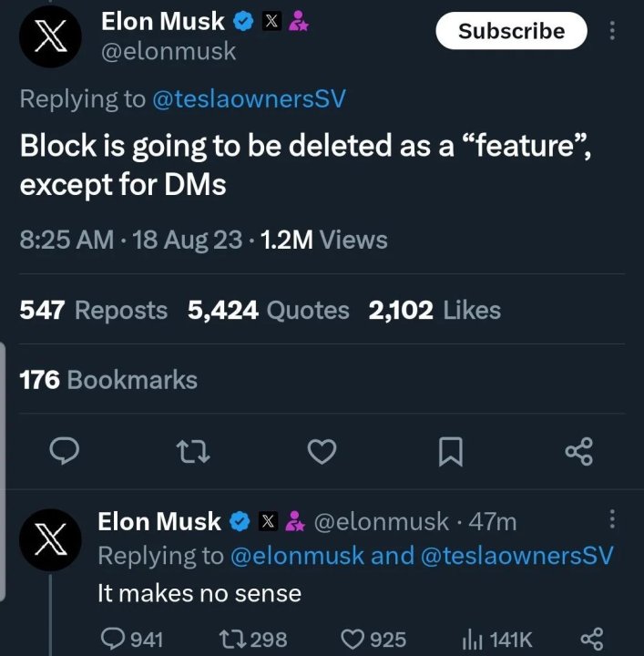Image resolution: width=644 pixels, height=656 pixels.
Task: View the 547 Reposts list
Action: (x=94, y=311)
